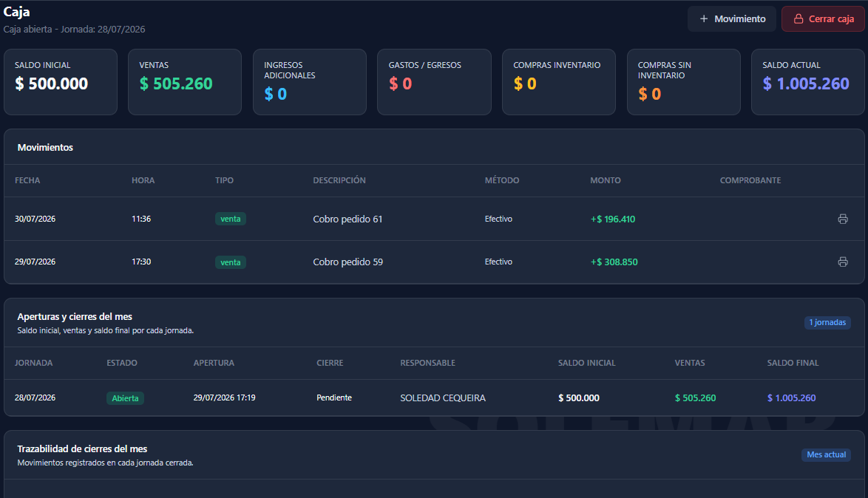Click the Aperturas y cierres del mes heading

tap(75, 316)
